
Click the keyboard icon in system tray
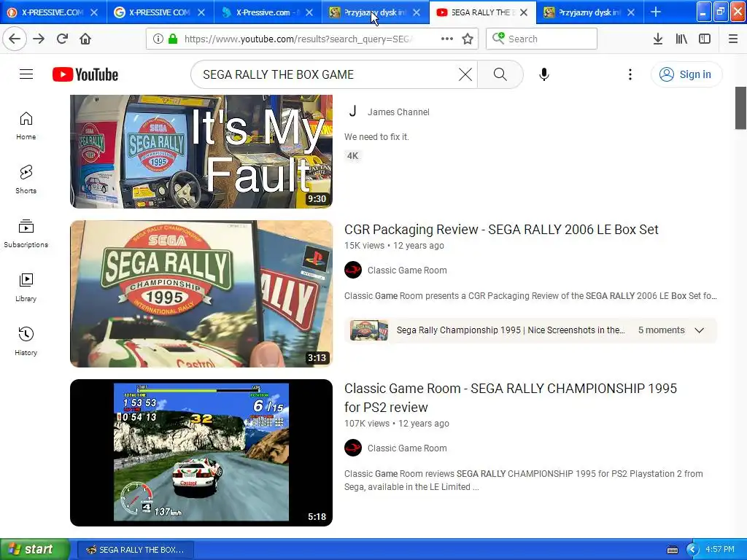point(673,550)
